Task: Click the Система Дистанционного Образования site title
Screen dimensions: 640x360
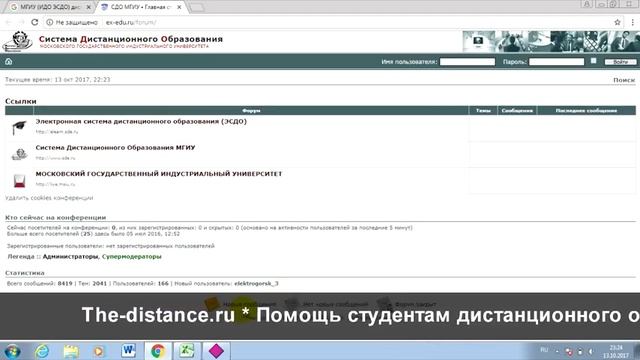Action: point(131,39)
